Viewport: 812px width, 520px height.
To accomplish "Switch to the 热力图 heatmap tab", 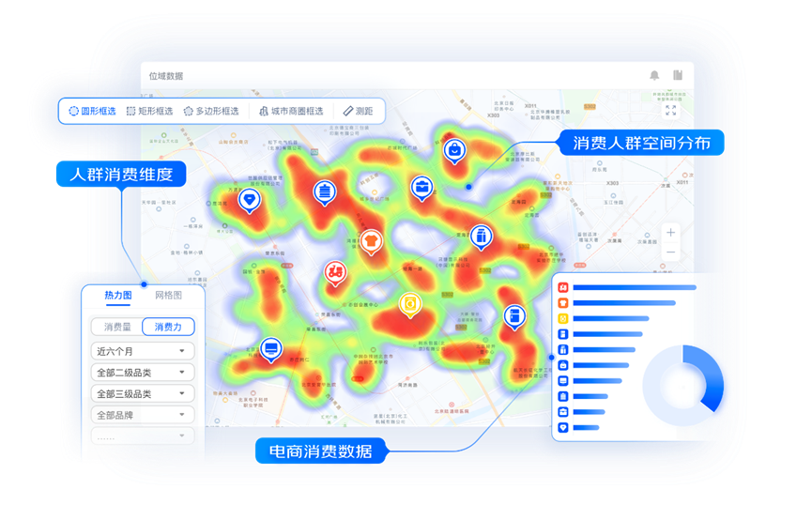I will point(118,296).
